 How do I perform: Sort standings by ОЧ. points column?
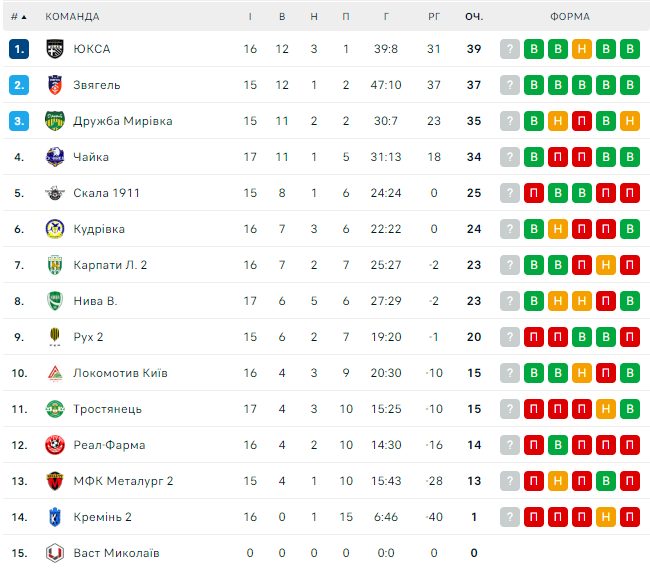[x=474, y=17]
